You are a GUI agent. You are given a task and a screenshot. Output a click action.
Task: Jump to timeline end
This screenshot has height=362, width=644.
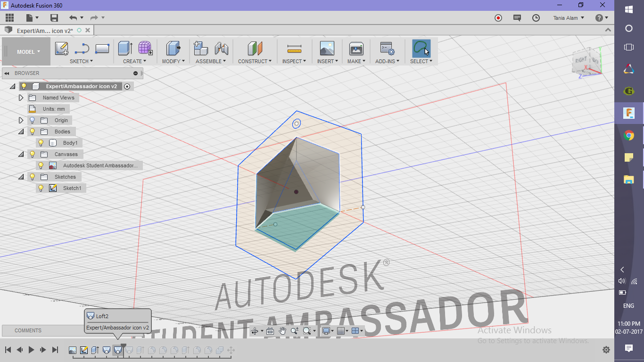click(55, 350)
